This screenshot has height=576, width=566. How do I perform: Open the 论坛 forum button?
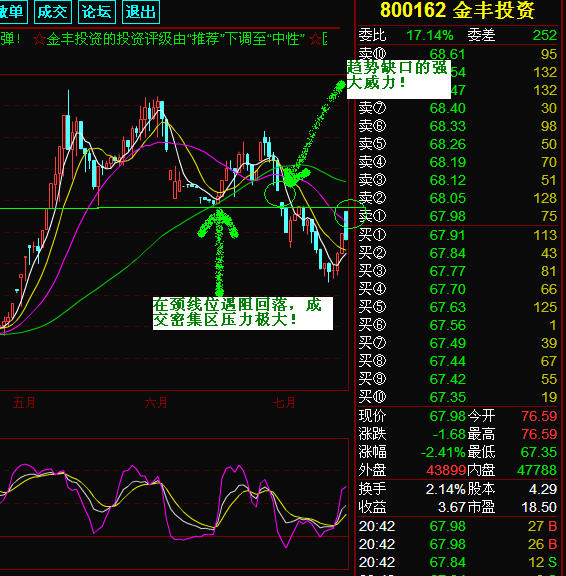[x=97, y=12]
